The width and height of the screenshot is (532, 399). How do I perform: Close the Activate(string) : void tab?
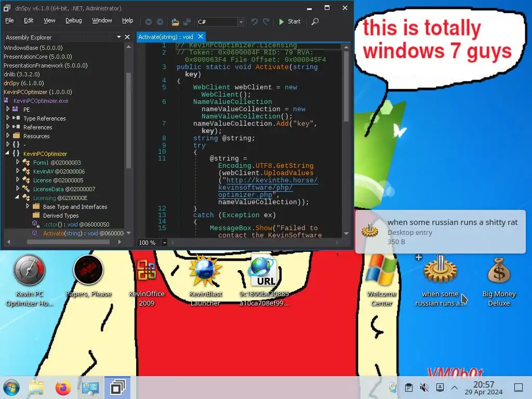pos(201,36)
